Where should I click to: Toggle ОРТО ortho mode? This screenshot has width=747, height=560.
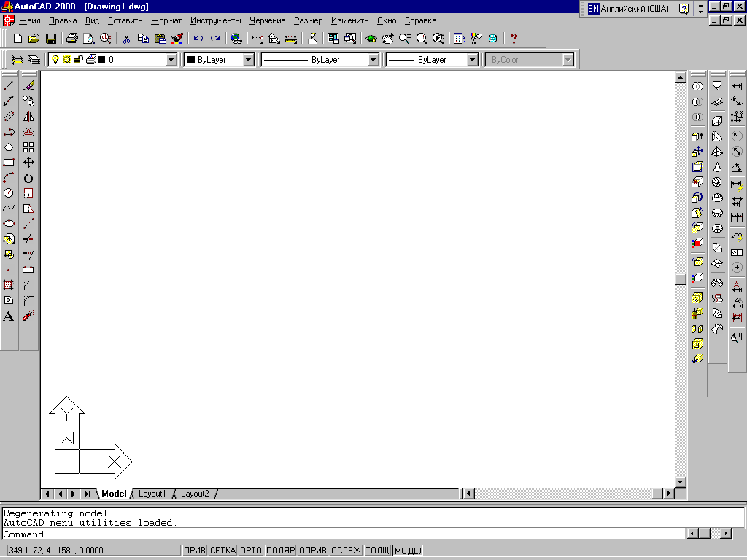click(x=251, y=551)
